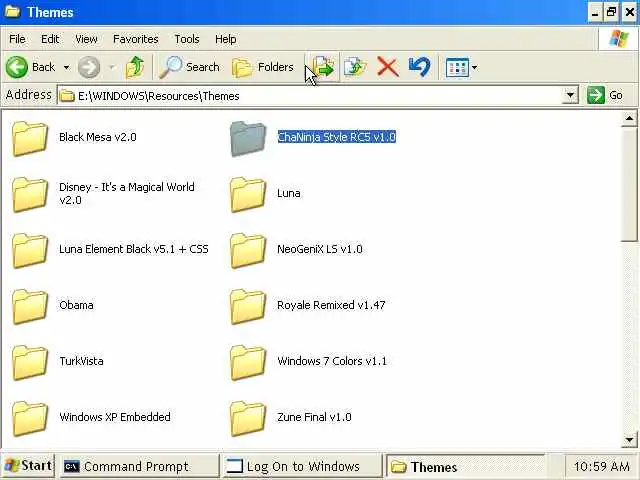Image resolution: width=640 pixels, height=480 pixels.
Task: Select the Black Mesa v2.0 folder icon
Action: (29, 138)
